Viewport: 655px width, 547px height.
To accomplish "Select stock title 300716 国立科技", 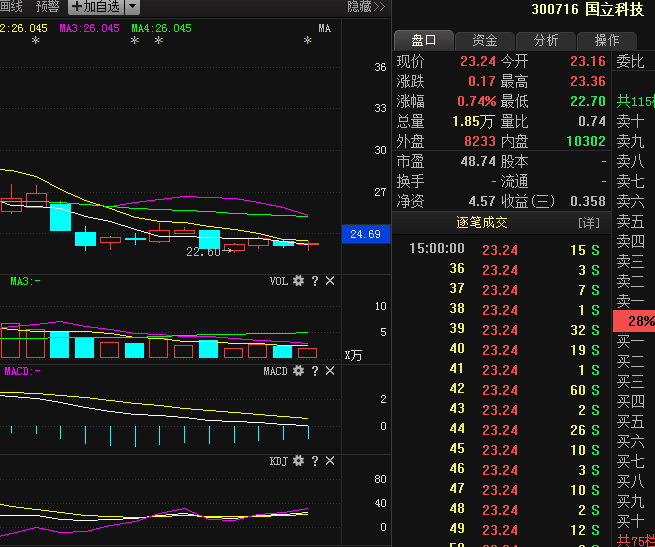I will coord(588,9).
